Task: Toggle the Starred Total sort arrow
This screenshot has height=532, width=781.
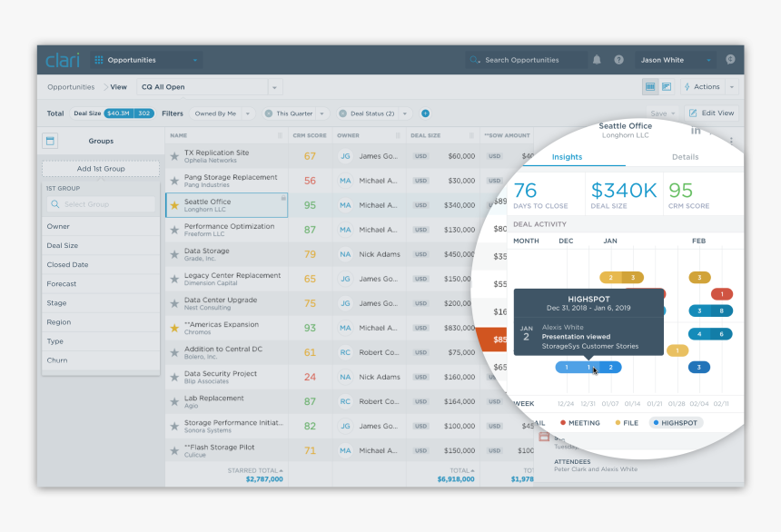Action: pyautogui.click(x=281, y=470)
